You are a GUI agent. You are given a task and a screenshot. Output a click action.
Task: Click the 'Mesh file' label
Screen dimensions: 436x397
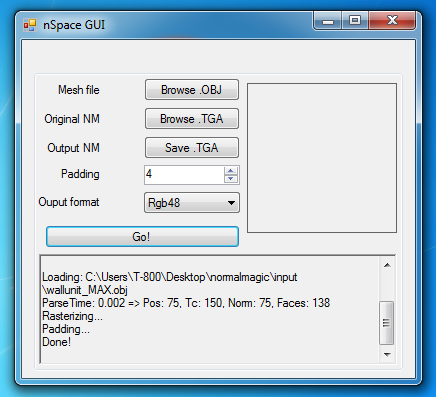click(x=79, y=90)
